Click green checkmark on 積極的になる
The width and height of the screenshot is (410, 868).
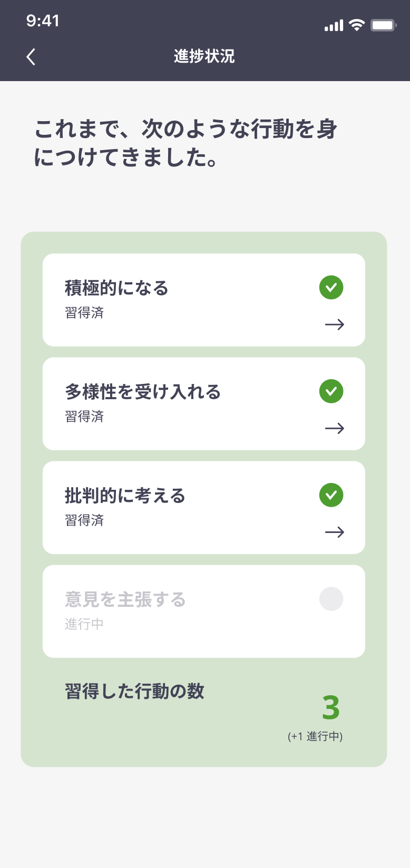(331, 288)
